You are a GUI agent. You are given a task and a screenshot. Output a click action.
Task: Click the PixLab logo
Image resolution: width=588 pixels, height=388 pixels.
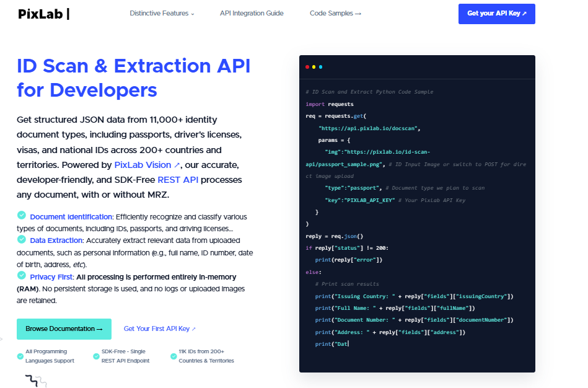(x=43, y=14)
